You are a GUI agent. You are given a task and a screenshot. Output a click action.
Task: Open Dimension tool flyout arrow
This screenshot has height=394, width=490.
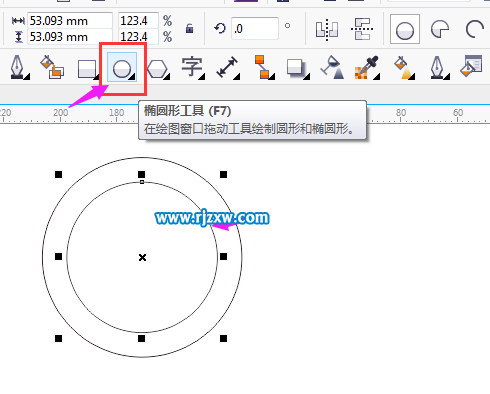pyautogui.click(x=237, y=77)
